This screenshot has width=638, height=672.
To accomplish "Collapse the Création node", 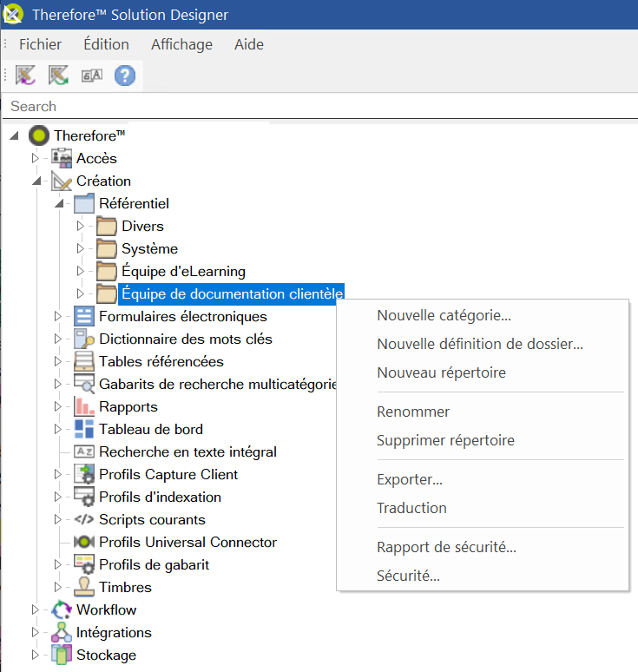I will click(x=36, y=181).
